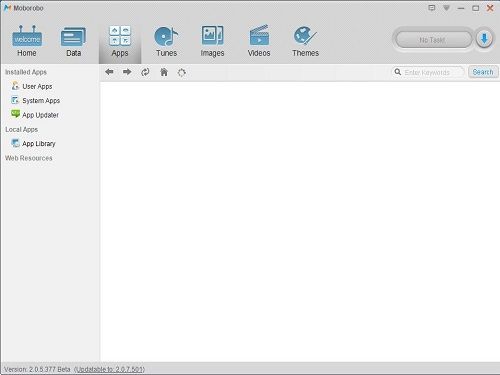Image resolution: width=500 pixels, height=375 pixels.
Task: Close the Moborobo window
Action: 490,8
